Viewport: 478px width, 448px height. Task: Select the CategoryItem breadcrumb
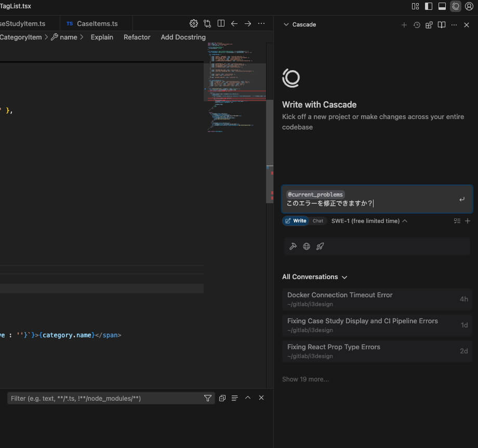(x=21, y=37)
